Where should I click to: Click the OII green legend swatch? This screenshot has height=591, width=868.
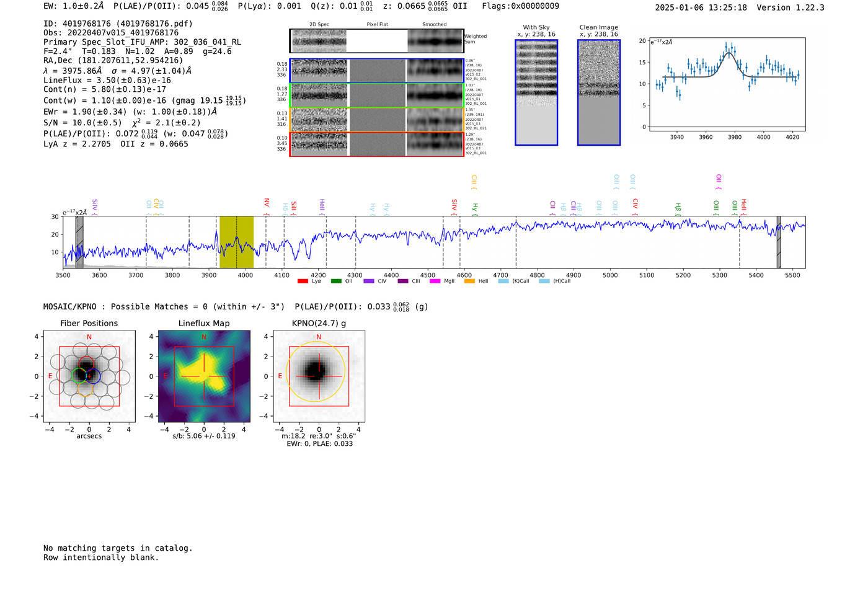click(x=336, y=281)
